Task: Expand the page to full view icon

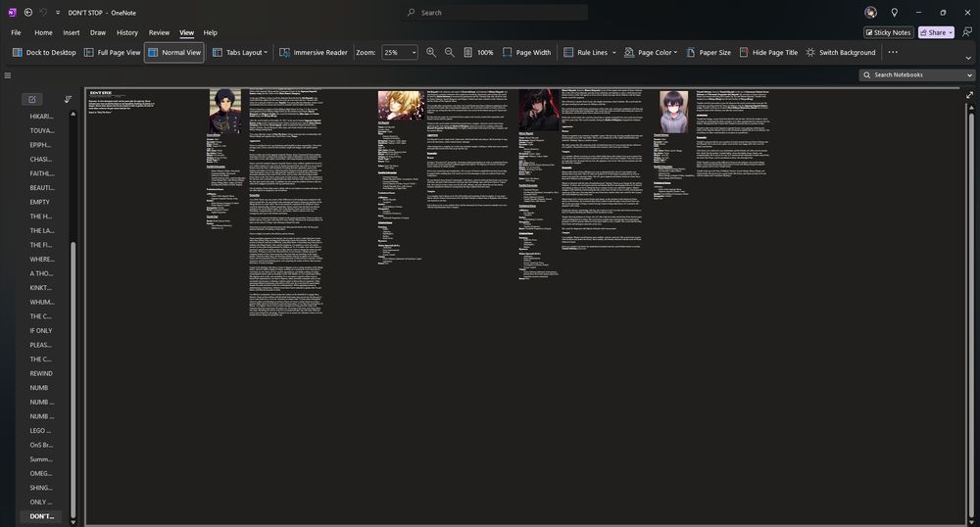Action: 969,95
